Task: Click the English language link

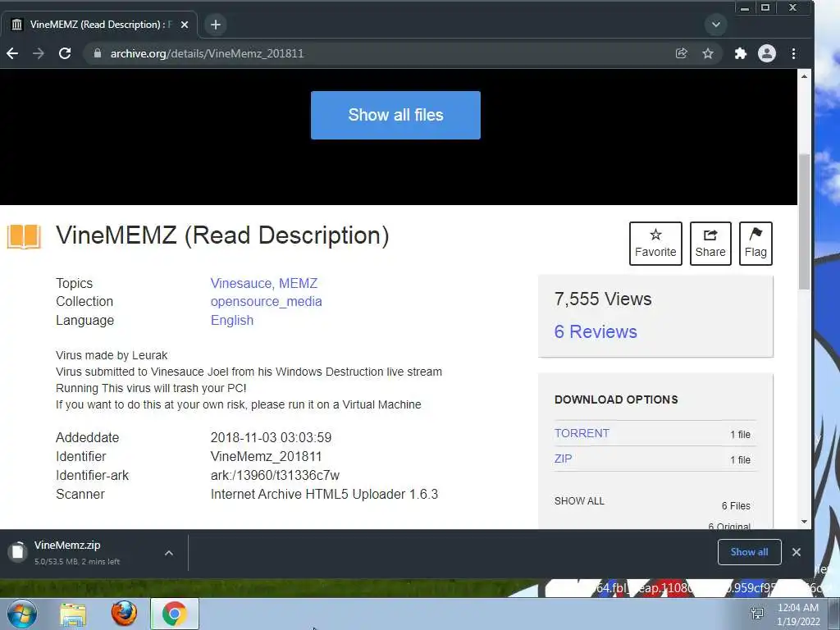Action: coord(232,321)
